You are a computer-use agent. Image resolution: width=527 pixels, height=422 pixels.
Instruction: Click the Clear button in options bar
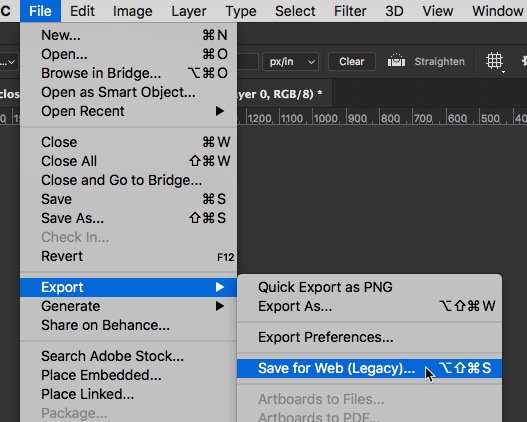tap(352, 61)
